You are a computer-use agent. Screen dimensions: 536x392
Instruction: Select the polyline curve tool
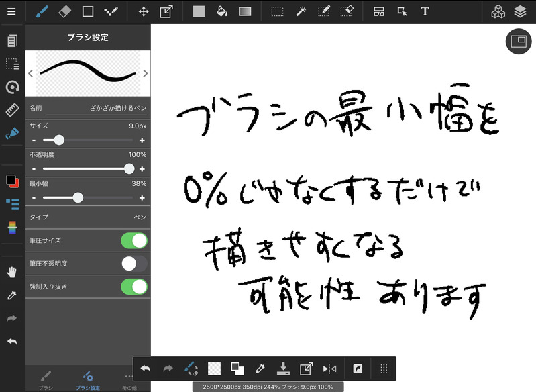click(111, 11)
